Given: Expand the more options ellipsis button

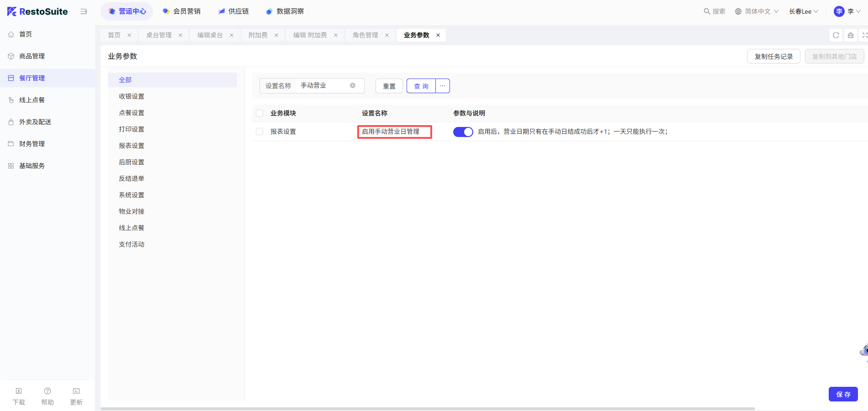Looking at the screenshot, I should click(443, 86).
